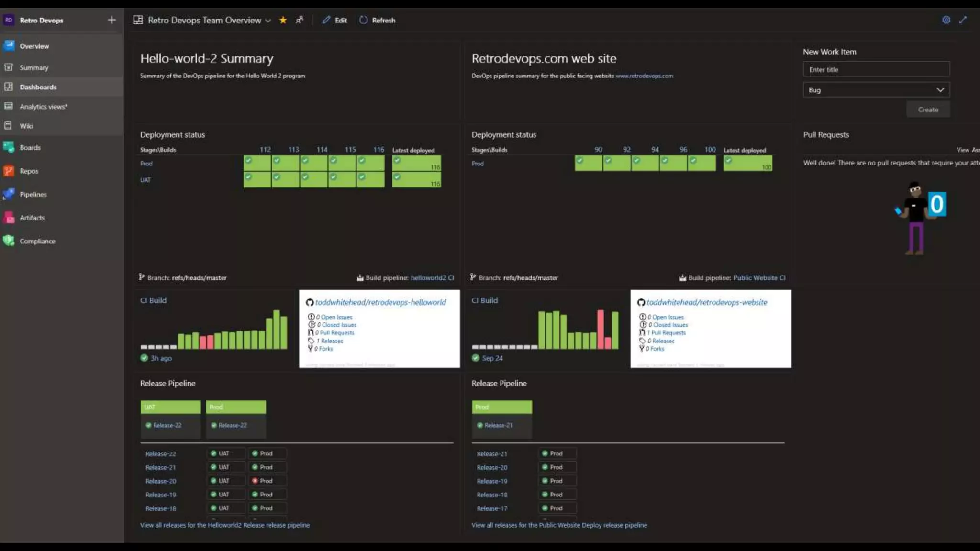Open the Bug work item type dropdown
Viewport: 980px width, 551px height.
[x=876, y=90]
